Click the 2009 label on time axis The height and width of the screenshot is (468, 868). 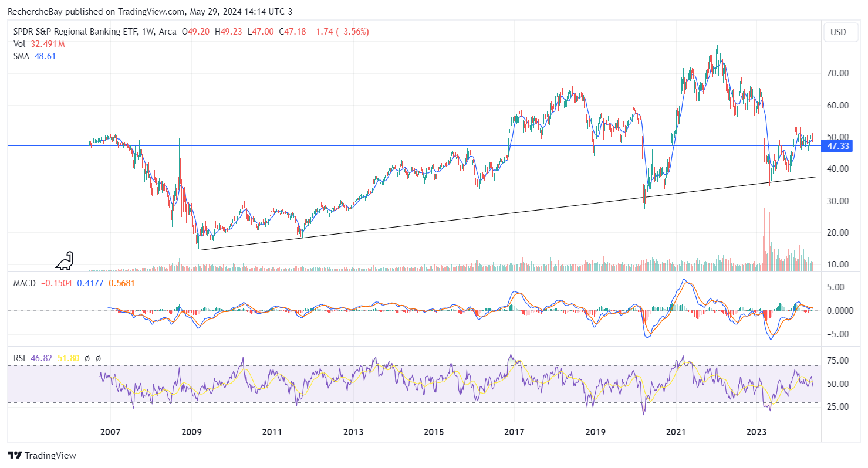191,433
